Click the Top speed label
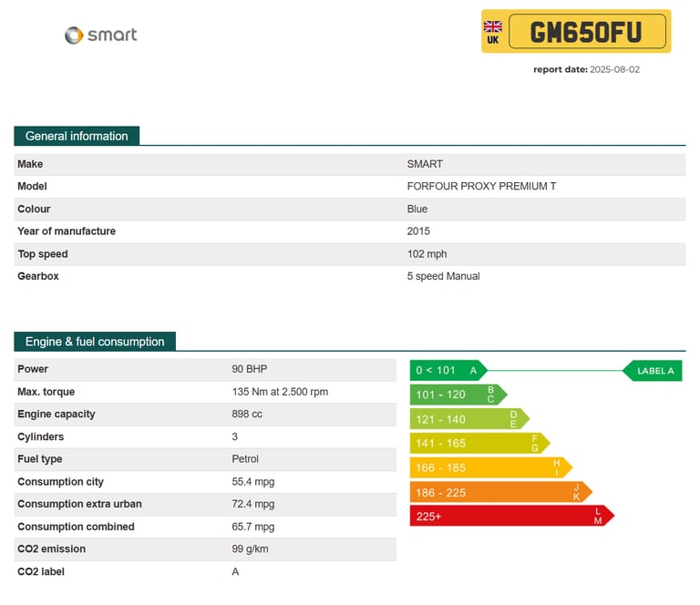The height and width of the screenshot is (605, 700). pyautogui.click(x=43, y=254)
